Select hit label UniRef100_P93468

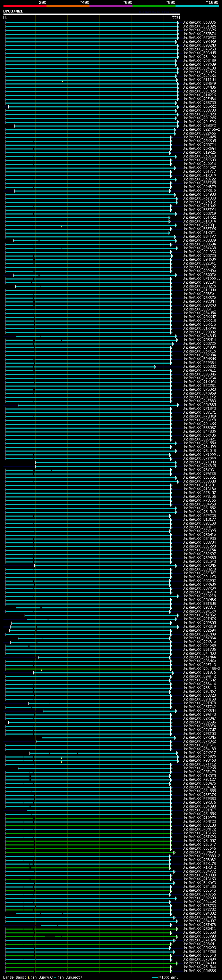199,761
